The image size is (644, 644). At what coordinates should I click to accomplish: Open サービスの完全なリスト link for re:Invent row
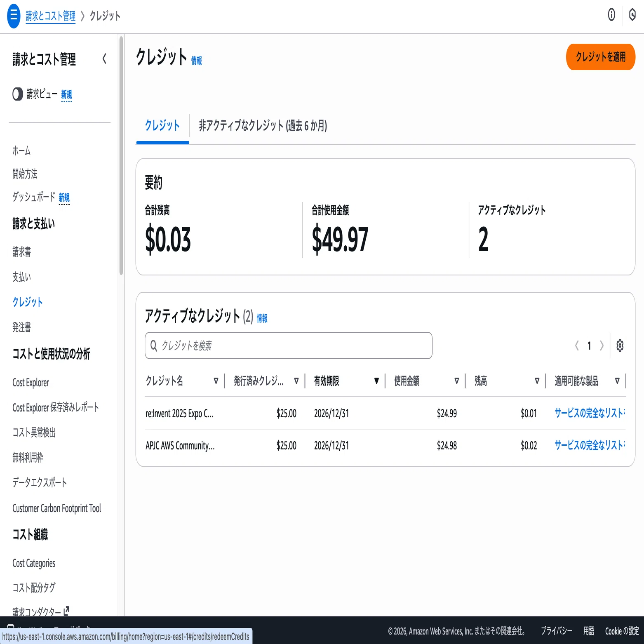590,413
